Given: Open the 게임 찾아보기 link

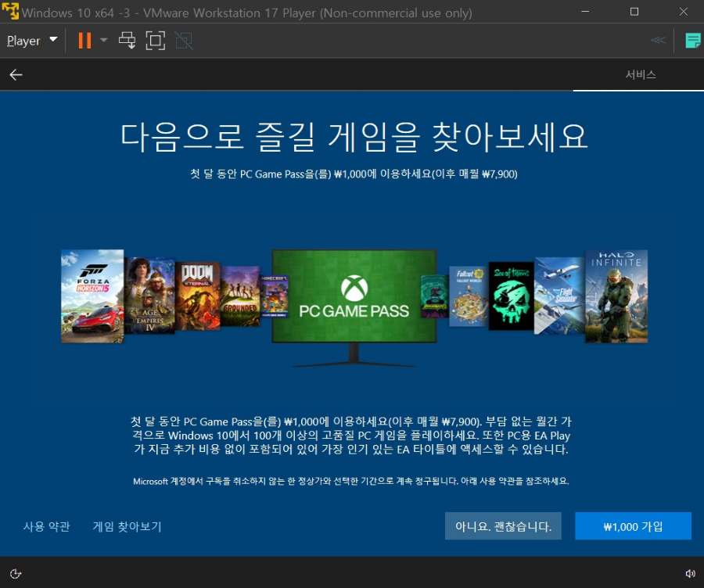Looking at the screenshot, I should (127, 526).
